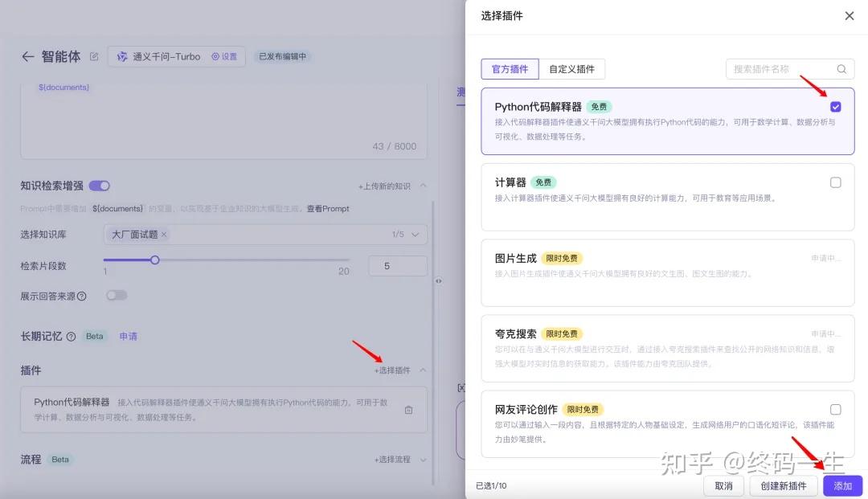Click the 添加 button
This screenshot has height=499, width=868.
pos(842,486)
